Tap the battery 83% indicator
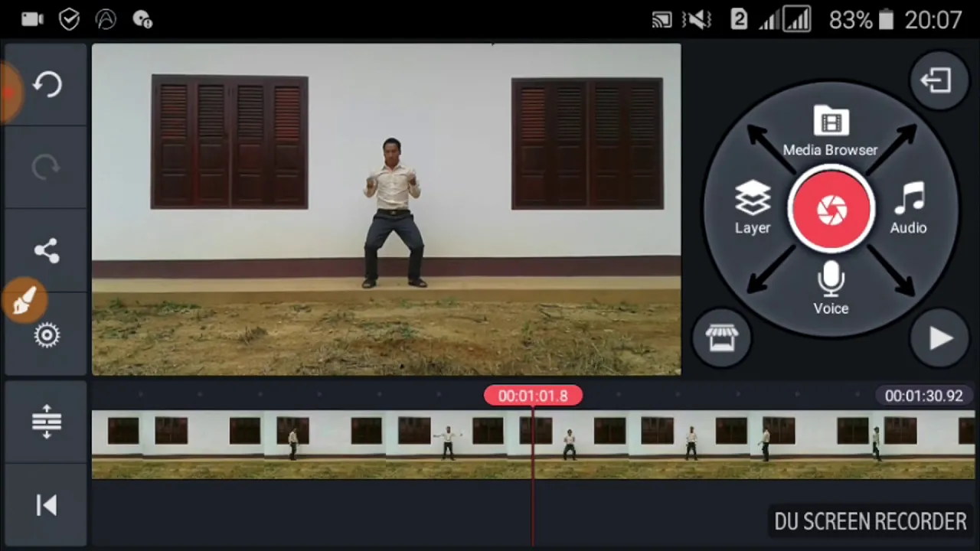The width and height of the screenshot is (980, 551). (x=862, y=20)
